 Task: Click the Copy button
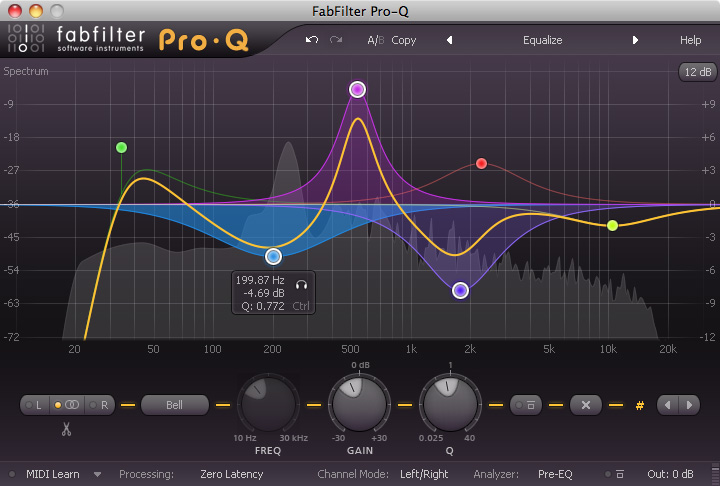[x=404, y=41]
